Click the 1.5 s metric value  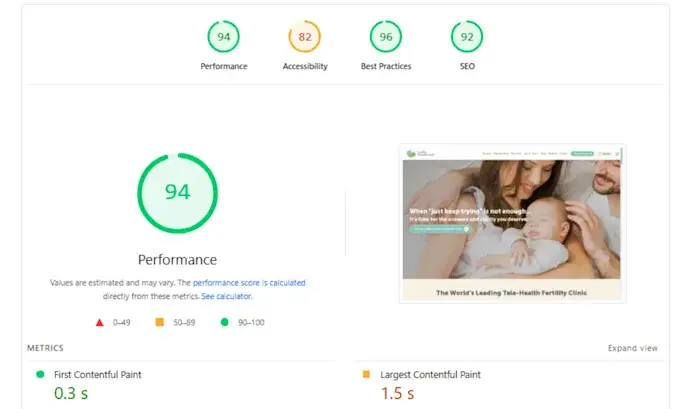pos(397,393)
